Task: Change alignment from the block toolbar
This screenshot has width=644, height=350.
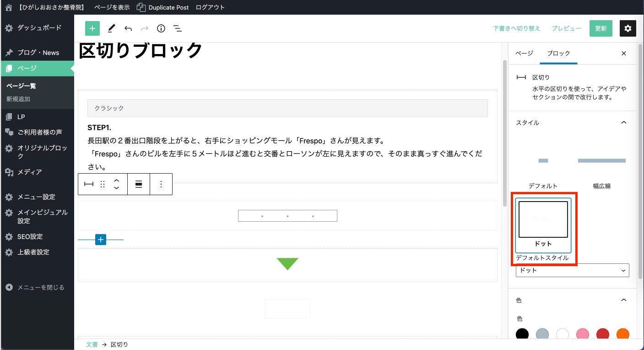Action: point(139,184)
